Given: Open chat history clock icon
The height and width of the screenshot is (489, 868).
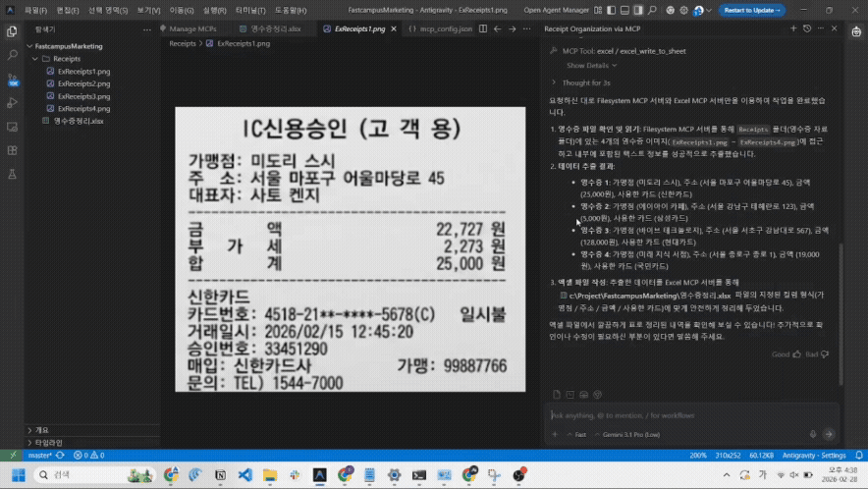Looking at the screenshot, I should (x=807, y=28).
